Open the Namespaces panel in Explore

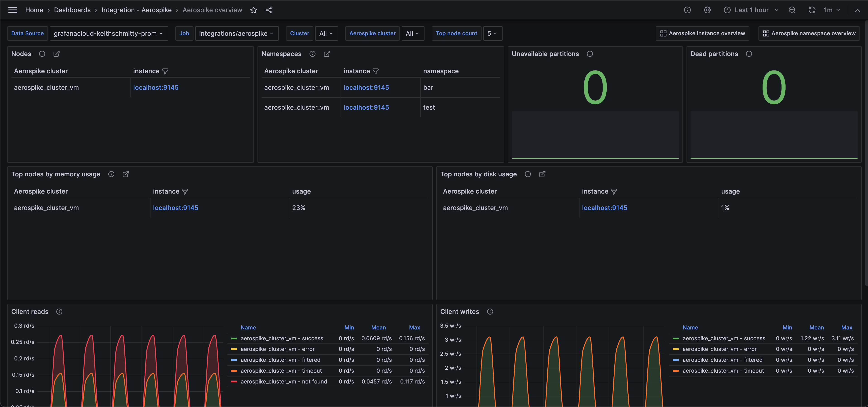[x=327, y=54]
